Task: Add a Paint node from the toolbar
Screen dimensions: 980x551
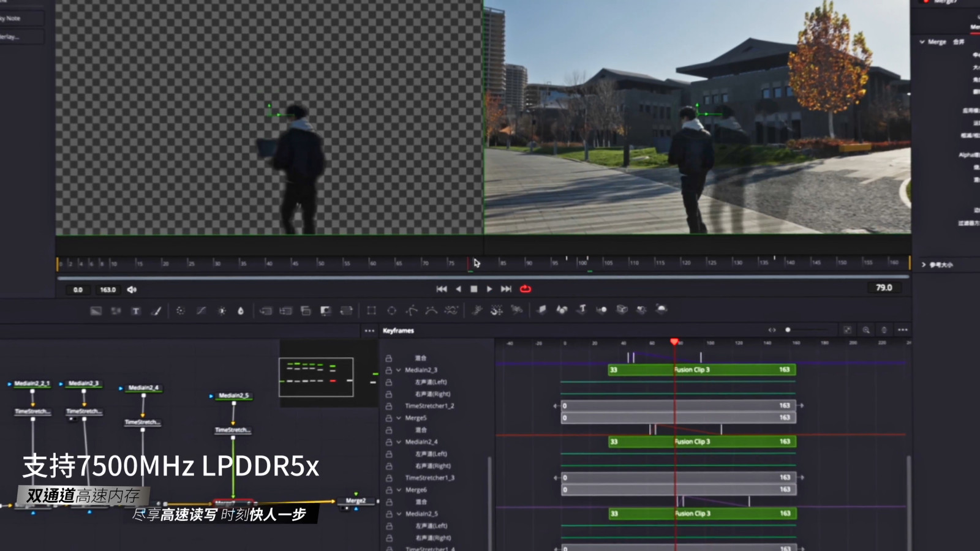Action: [156, 310]
